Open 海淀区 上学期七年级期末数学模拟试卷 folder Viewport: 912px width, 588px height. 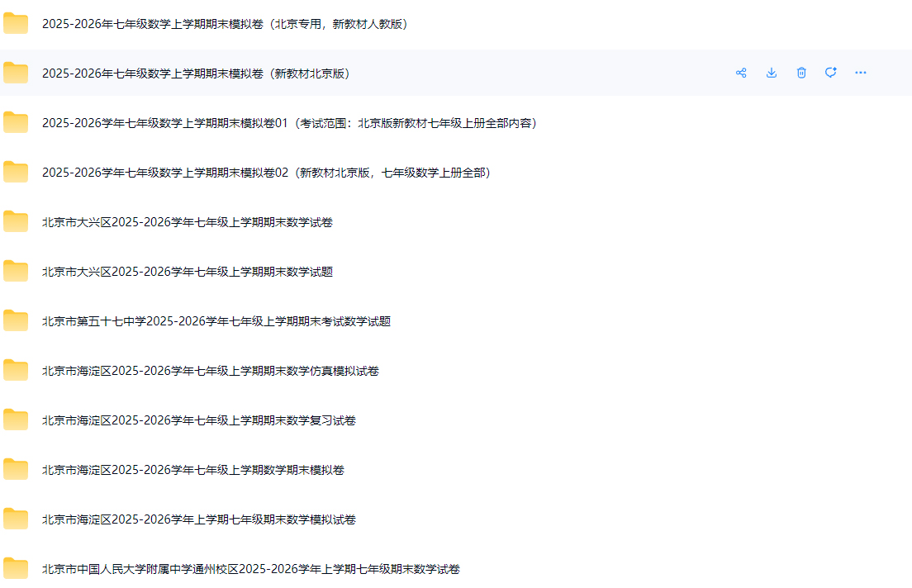(199, 519)
